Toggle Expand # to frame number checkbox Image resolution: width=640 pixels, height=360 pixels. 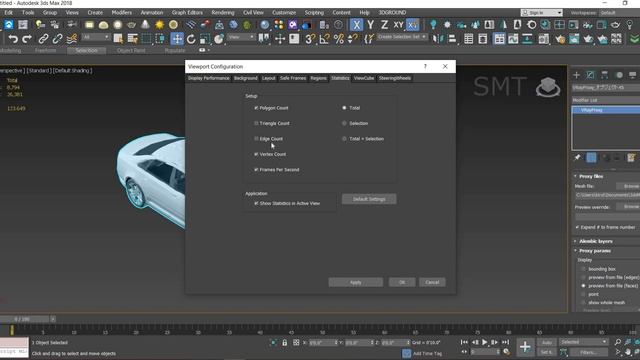[x=577, y=227]
